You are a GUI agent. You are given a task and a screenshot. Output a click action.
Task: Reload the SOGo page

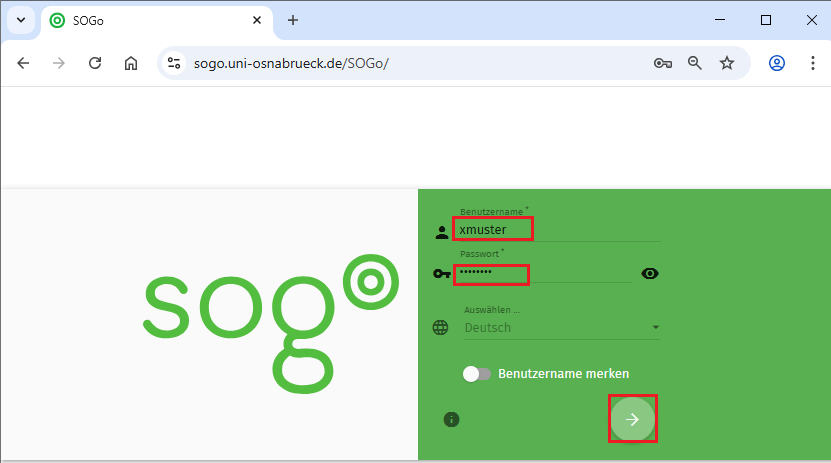pos(96,63)
